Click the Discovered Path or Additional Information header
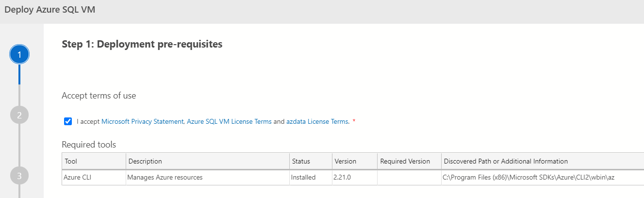 [505, 161]
